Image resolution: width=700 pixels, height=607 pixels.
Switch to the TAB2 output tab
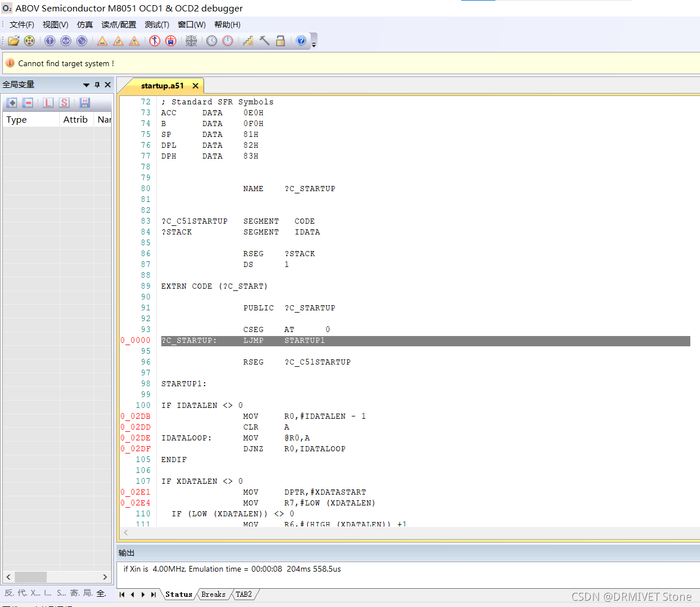[x=244, y=594]
